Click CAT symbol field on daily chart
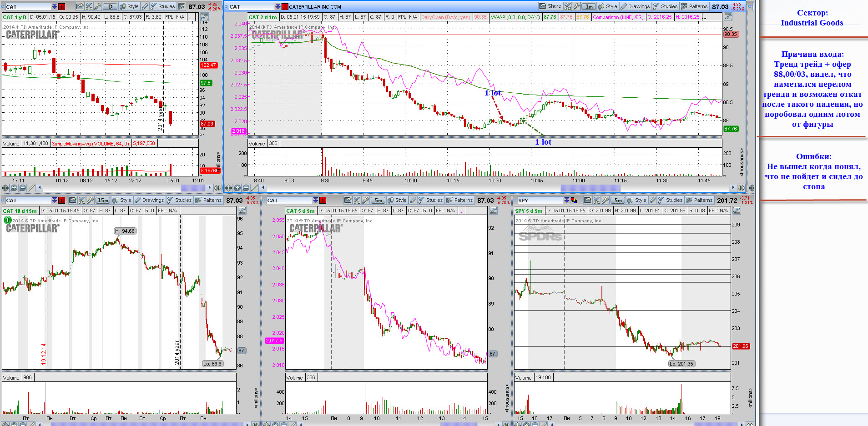The width and height of the screenshot is (868, 426). click(x=28, y=6)
